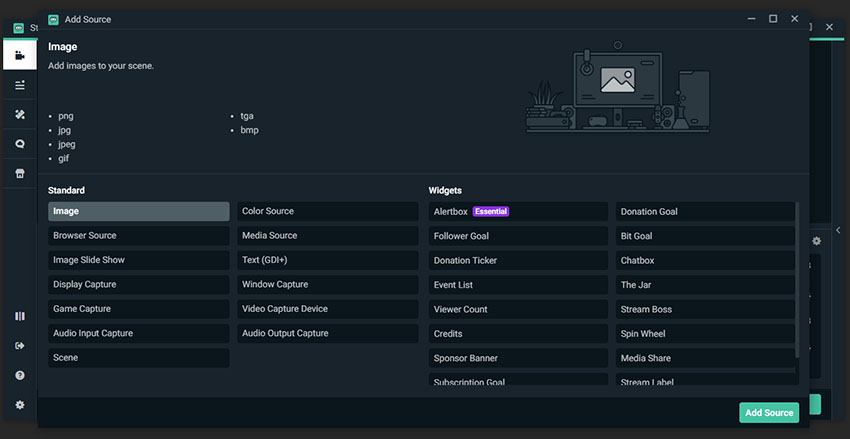Select the Scene source
The height and width of the screenshot is (439, 850).
click(x=139, y=358)
